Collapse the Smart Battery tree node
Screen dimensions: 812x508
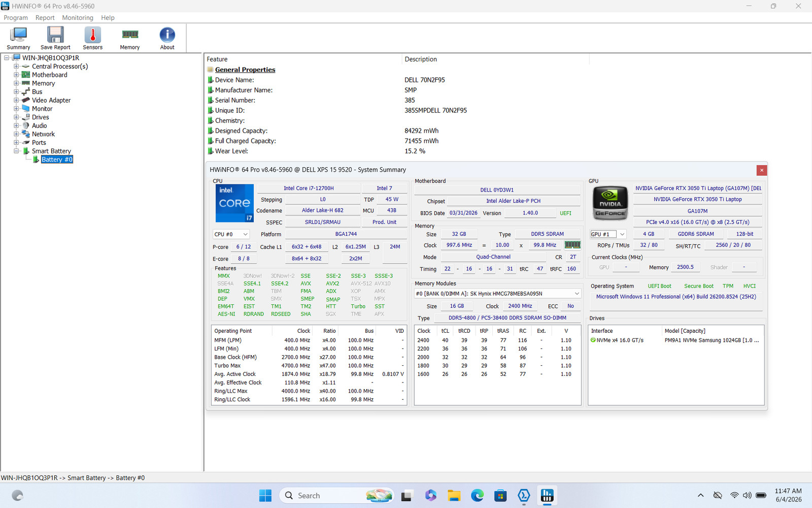(16, 151)
